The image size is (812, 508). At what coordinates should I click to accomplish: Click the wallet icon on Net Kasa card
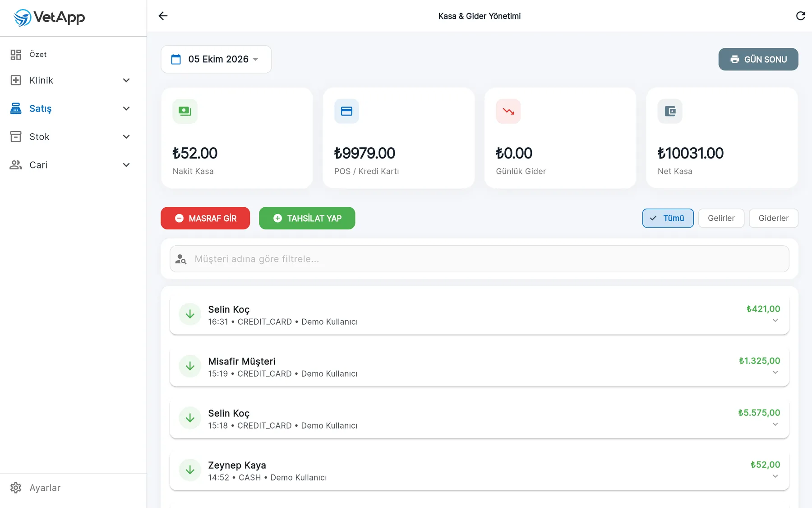[670, 111]
